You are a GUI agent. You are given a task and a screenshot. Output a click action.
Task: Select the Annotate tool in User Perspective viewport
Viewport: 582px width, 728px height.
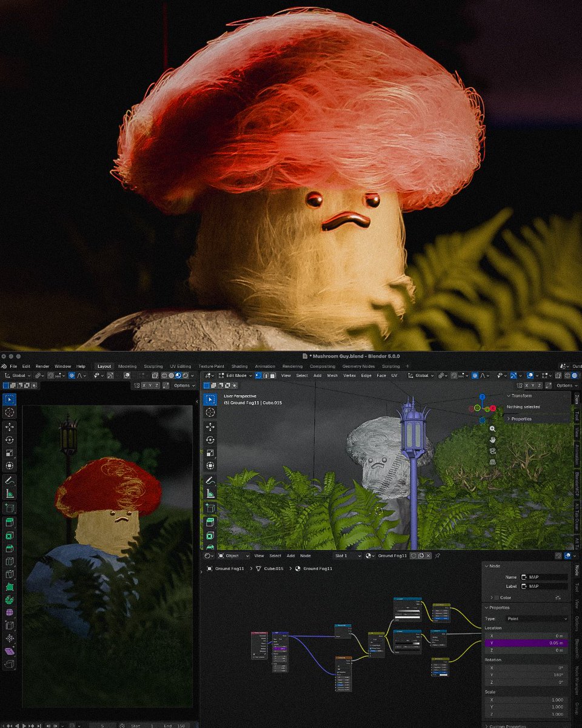[x=210, y=480]
